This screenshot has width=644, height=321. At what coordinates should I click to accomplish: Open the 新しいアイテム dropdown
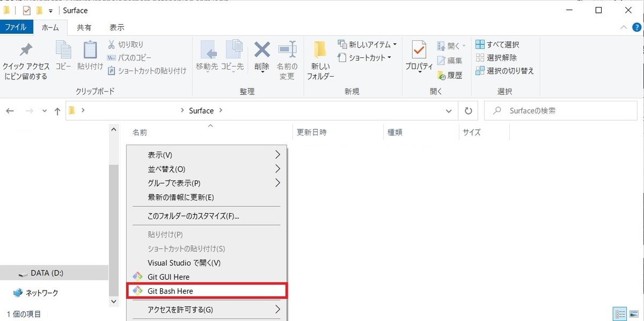pyautogui.click(x=364, y=44)
